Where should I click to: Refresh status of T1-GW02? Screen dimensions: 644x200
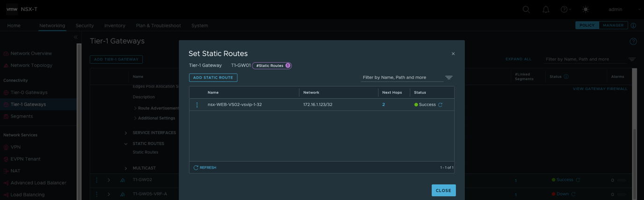click(x=578, y=180)
